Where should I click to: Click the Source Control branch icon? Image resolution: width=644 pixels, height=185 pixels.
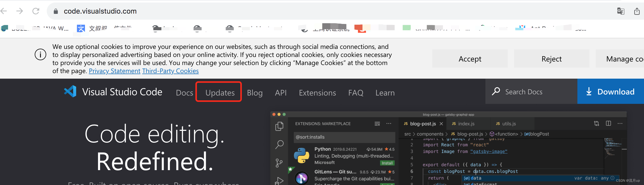pyautogui.click(x=279, y=163)
